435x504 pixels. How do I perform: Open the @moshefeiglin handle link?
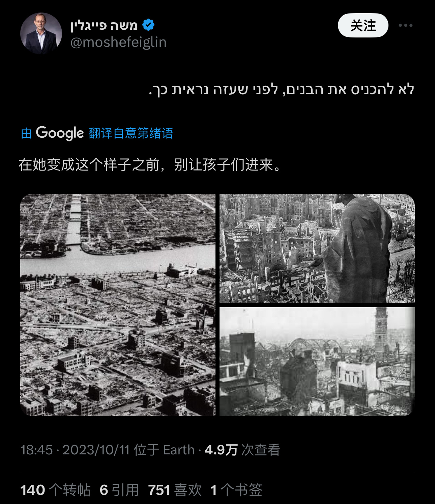pyautogui.click(x=118, y=43)
